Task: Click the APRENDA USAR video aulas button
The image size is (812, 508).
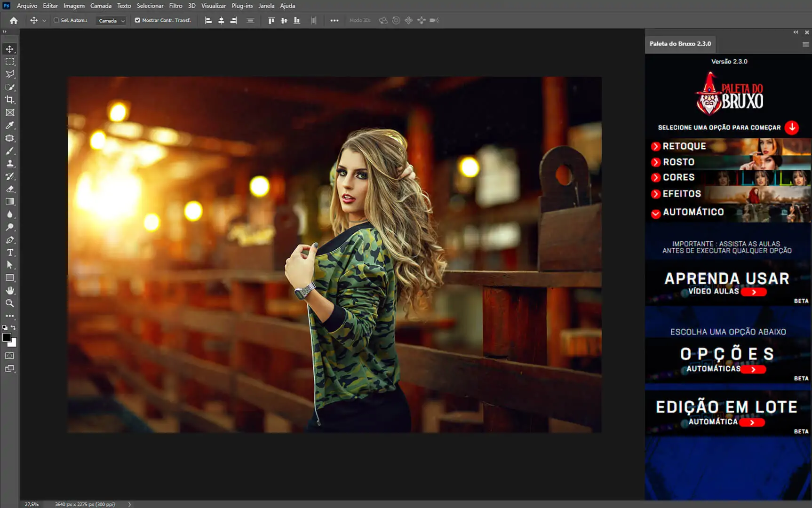Action: tap(753, 292)
